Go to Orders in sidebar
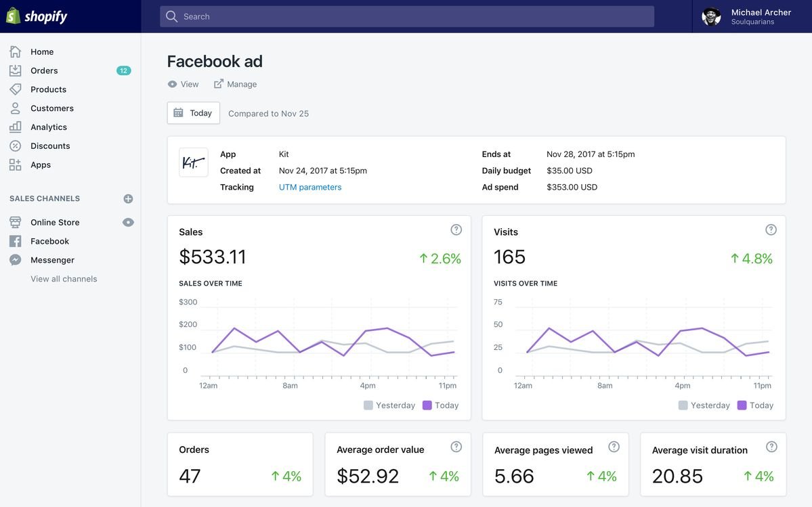The image size is (812, 507). point(44,70)
